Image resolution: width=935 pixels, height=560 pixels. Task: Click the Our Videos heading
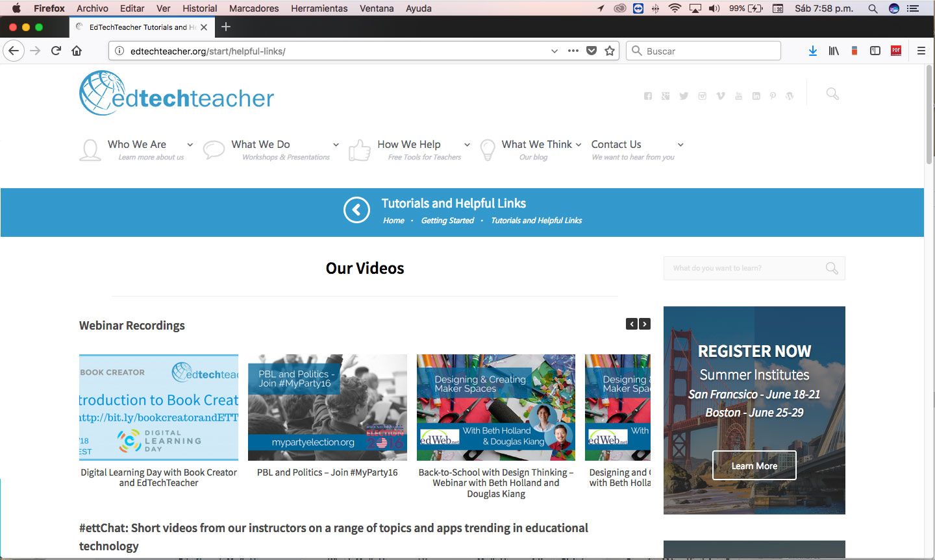(x=365, y=269)
